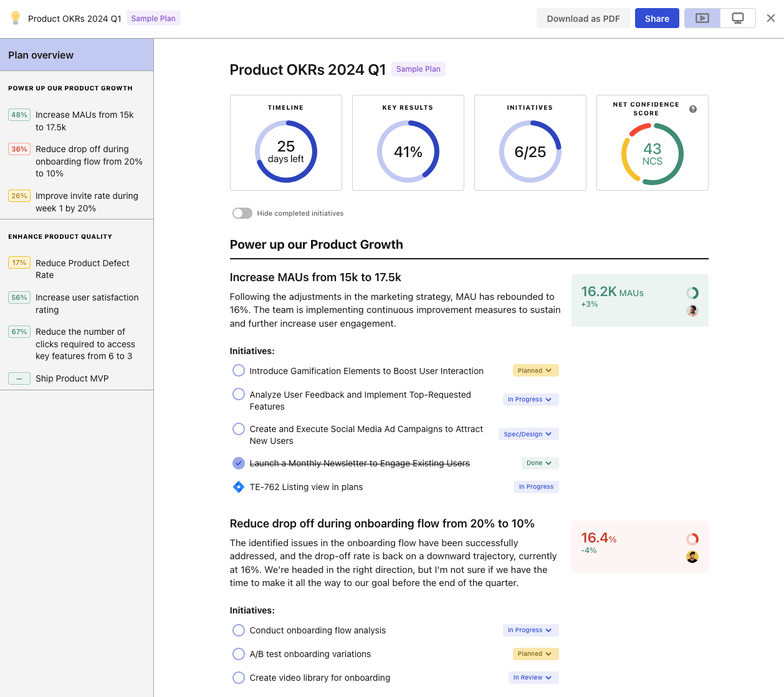Open the TE-762 Listing view in plans link
Screen dimensions: 784x697
pos(305,486)
